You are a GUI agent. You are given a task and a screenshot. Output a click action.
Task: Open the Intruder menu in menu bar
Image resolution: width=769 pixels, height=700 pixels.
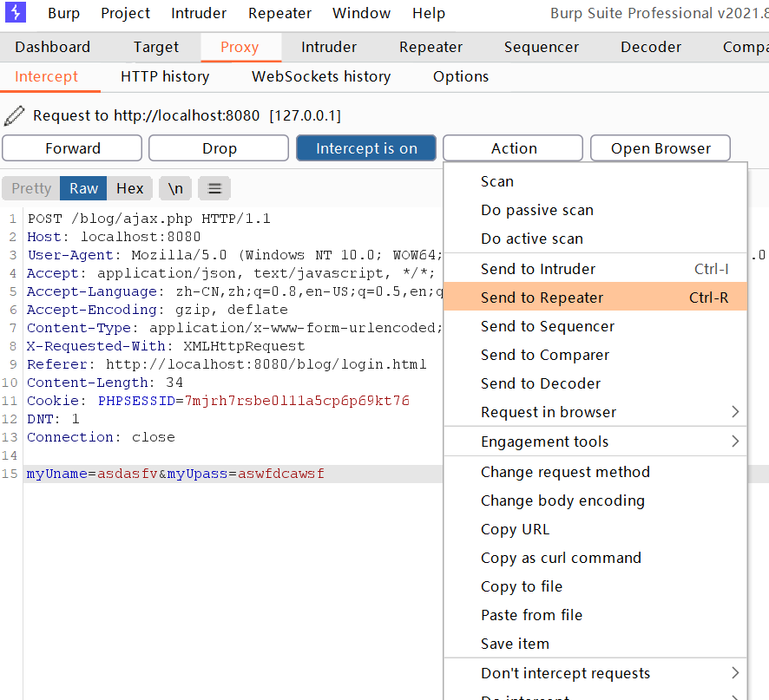tap(199, 13)
